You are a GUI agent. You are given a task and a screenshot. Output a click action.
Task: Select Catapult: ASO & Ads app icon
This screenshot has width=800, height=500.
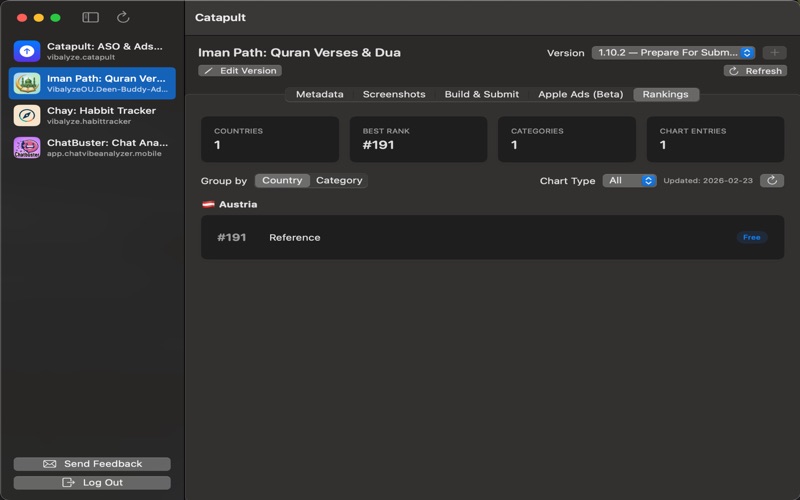tap(27, 51)
